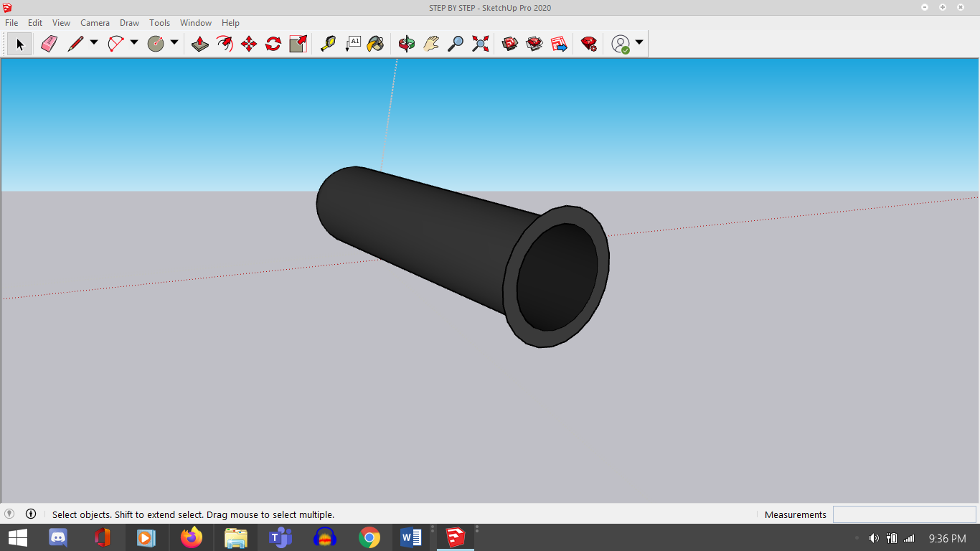The width and height of the screenshot is (980, 551).
Task: Open the 3D Warehouse
Action: [510, 44]
